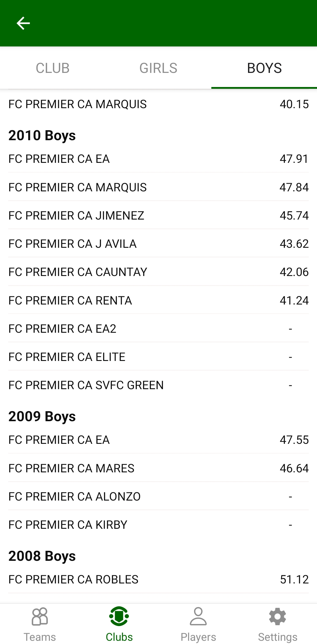Open FC PREMIER CA CAUNTAY team
The image size is (317, 644).
tap(158, 272)
